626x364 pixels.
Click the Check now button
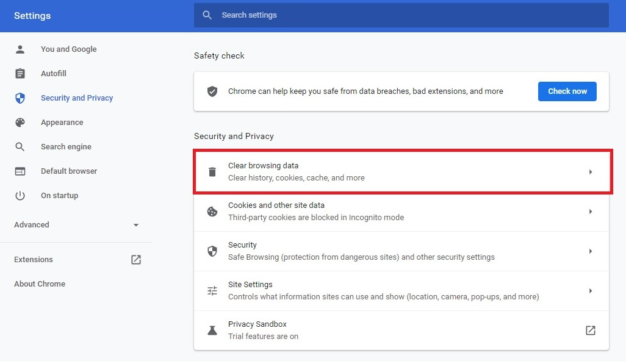coord(567,91)
